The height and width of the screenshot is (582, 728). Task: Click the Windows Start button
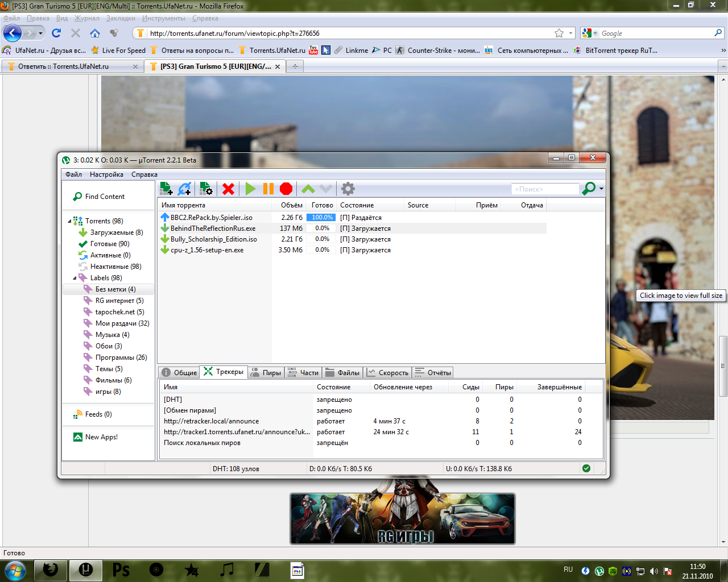click(x=15, y=569)
